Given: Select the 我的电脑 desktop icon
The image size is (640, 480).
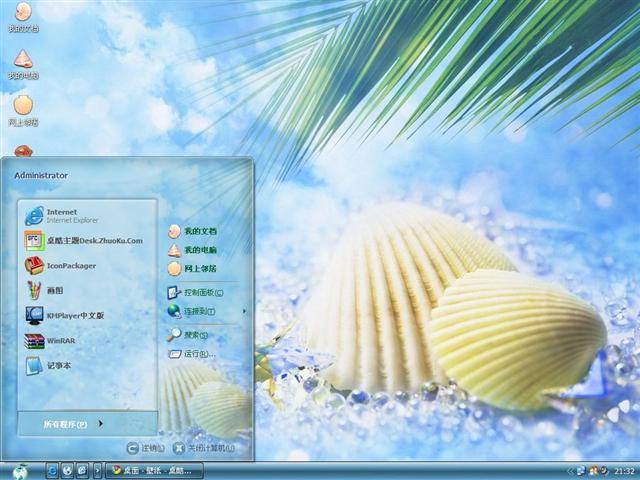Looking at the screenshot, I should (x=22, y=62).
